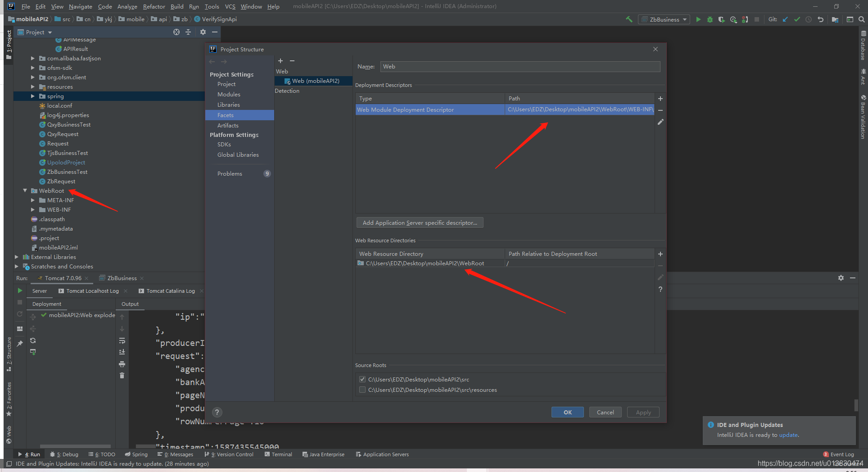Select the mobileAPI2.iml file

(59, 248)
